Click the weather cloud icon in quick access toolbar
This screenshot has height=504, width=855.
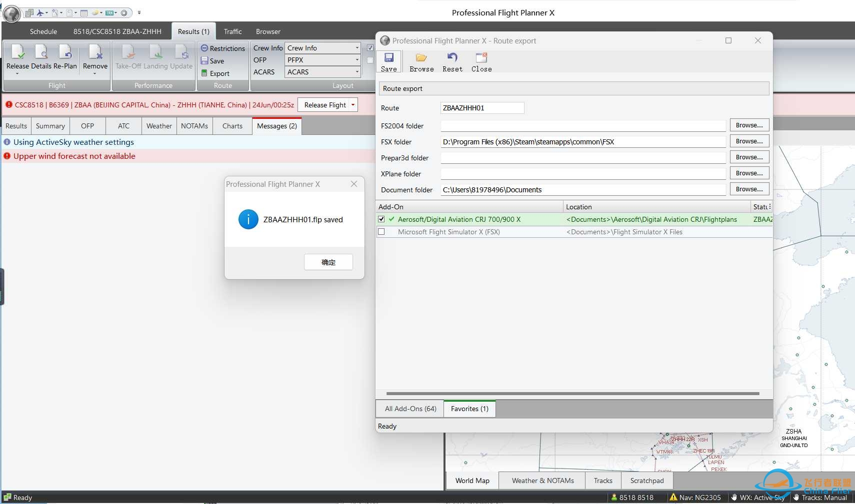tap(95, 13)
